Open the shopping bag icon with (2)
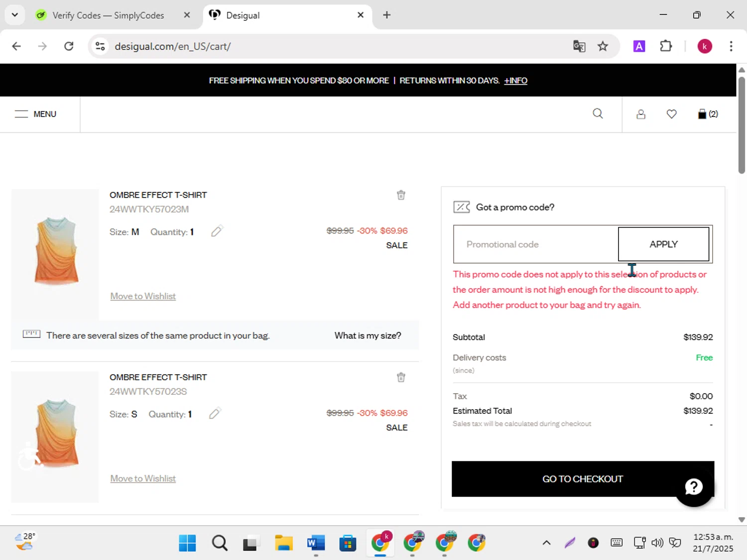The height and width of the screenshot is (560, 747). pyautogui.click(x=708, y=114)
